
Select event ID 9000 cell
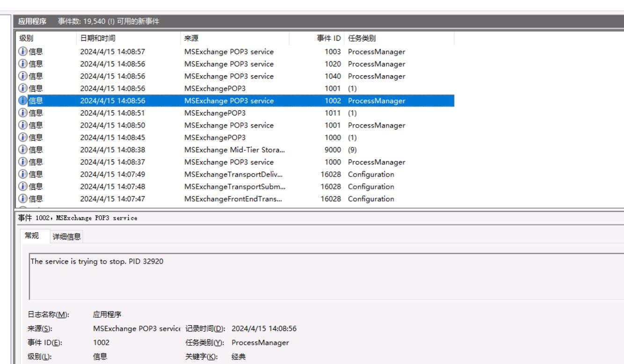click(333, 150)
